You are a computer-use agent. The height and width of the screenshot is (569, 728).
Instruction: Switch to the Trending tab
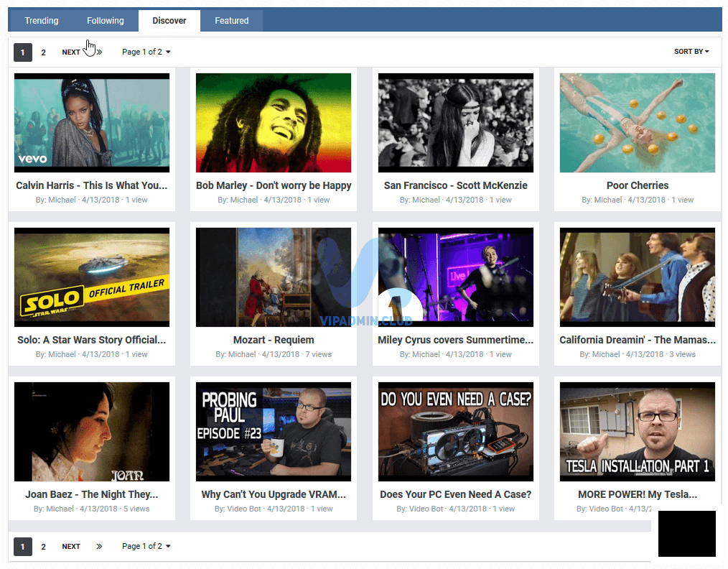tap(42, 20)
